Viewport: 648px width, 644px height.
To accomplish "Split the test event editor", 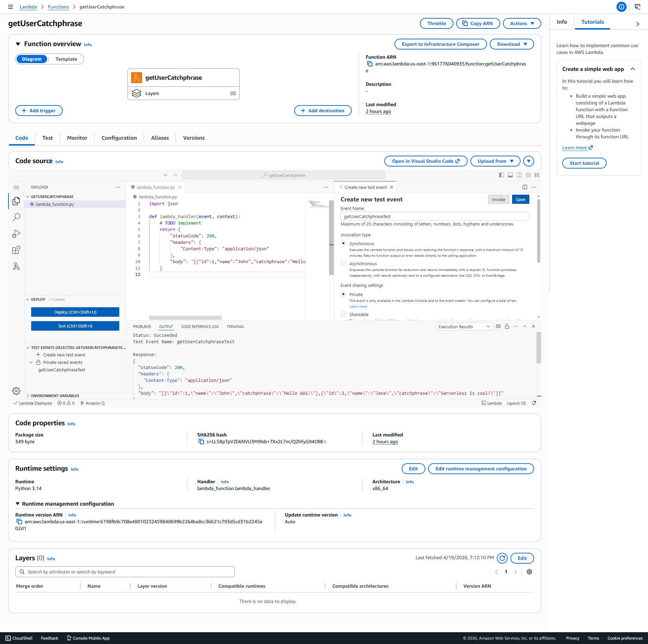I will click(525, 187).
